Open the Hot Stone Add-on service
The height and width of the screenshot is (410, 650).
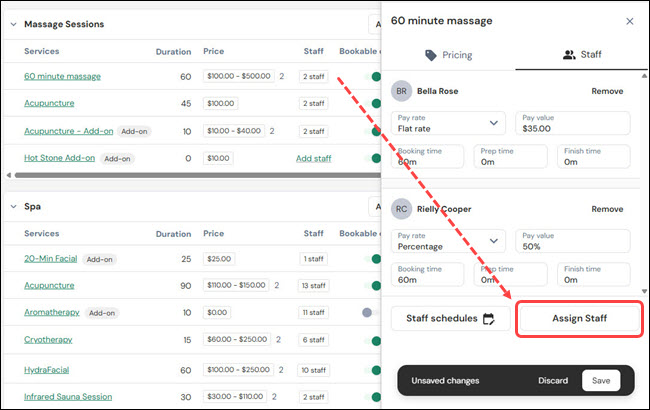(x=59, y=158)
